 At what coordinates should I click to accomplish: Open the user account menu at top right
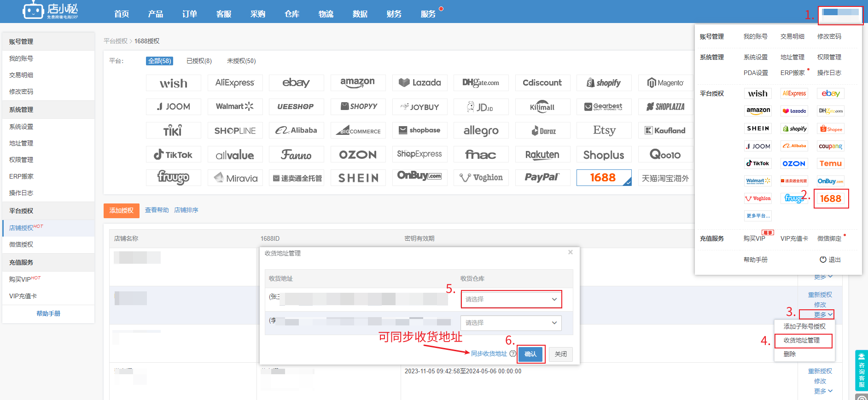840,15
